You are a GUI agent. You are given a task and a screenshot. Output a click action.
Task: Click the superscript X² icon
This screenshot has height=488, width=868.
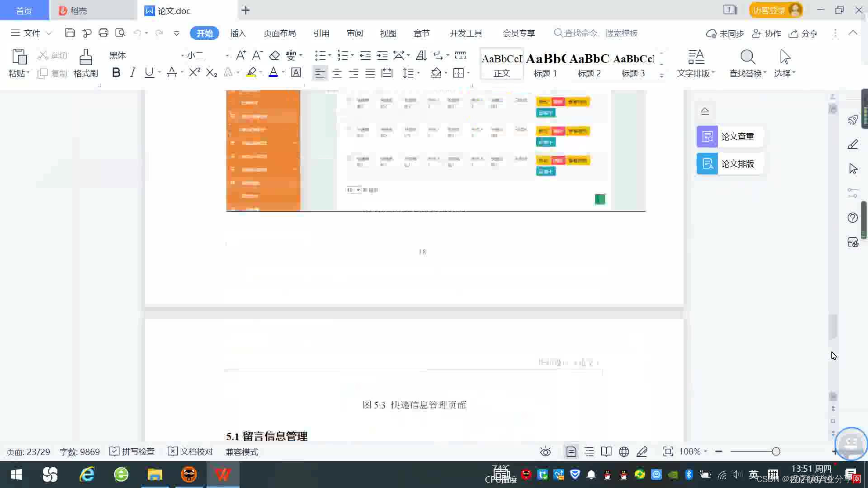pyautogui.click(x=194, y=73)
